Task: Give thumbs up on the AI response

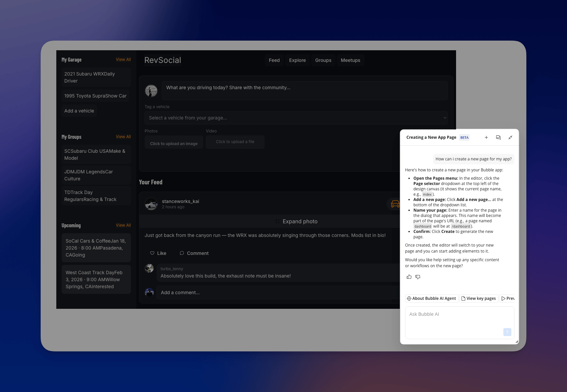Action: [x=409, y=277]
